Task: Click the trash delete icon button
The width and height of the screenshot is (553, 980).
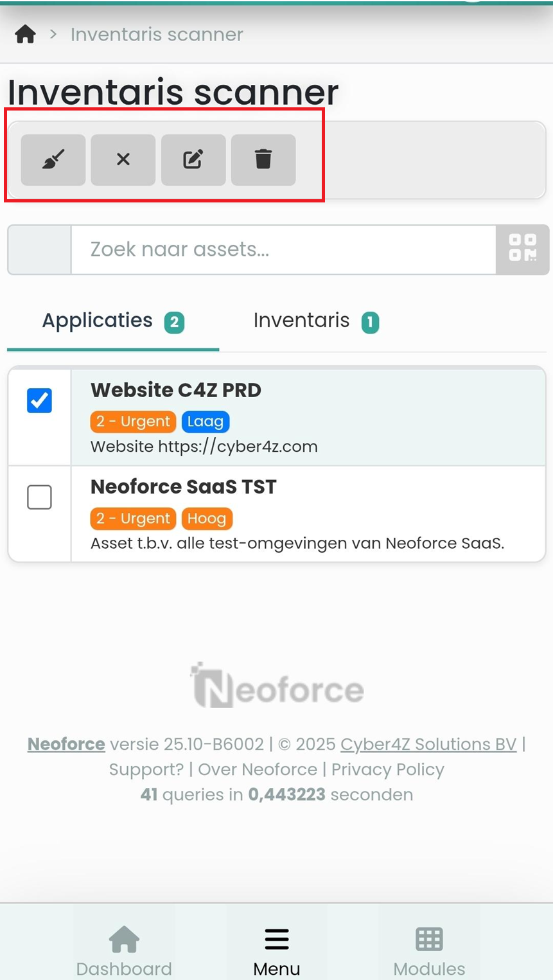Action: click(x=263, y=159)
